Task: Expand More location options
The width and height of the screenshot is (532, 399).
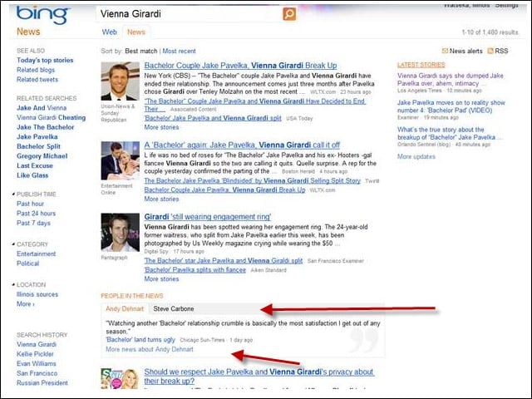Action: [26, 304]
